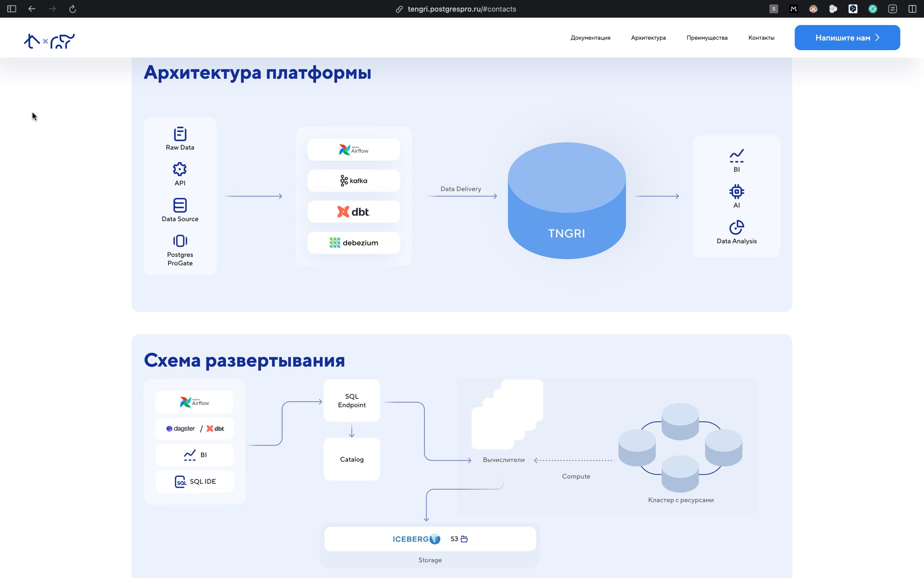Open the glasses-face extension icon
The height and width of the screenshot is (578, 924).
pyautogui.click(x=813, y=9)
